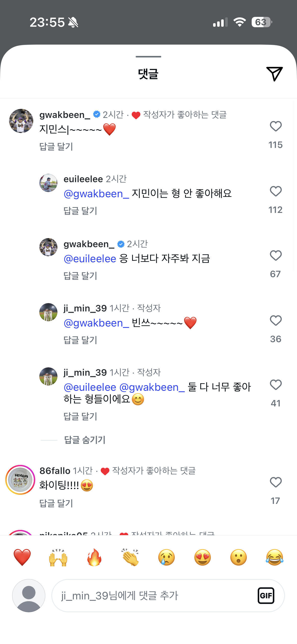297x644 pixels.
Task: Open 86fallo's profile picture story
Action: point(20,480)
